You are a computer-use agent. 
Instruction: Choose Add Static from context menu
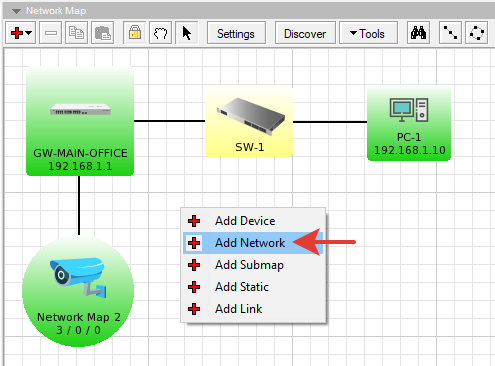(253, 287)
